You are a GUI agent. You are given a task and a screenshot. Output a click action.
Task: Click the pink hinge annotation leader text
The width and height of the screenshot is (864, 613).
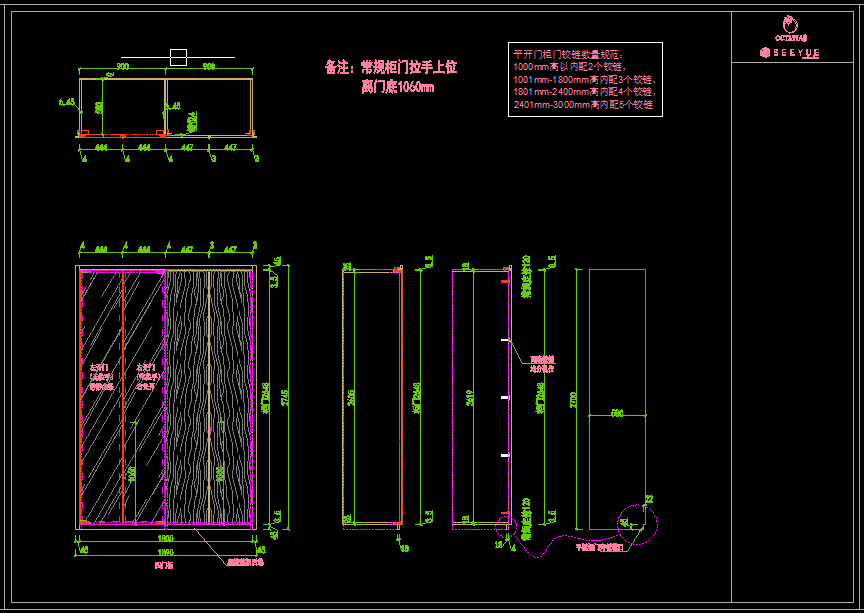(542, 364)
